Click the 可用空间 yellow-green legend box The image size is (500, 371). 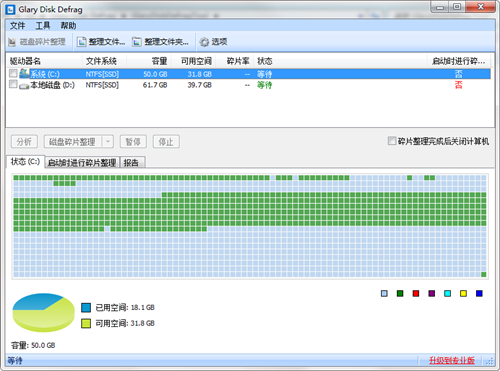click(86, 323)
